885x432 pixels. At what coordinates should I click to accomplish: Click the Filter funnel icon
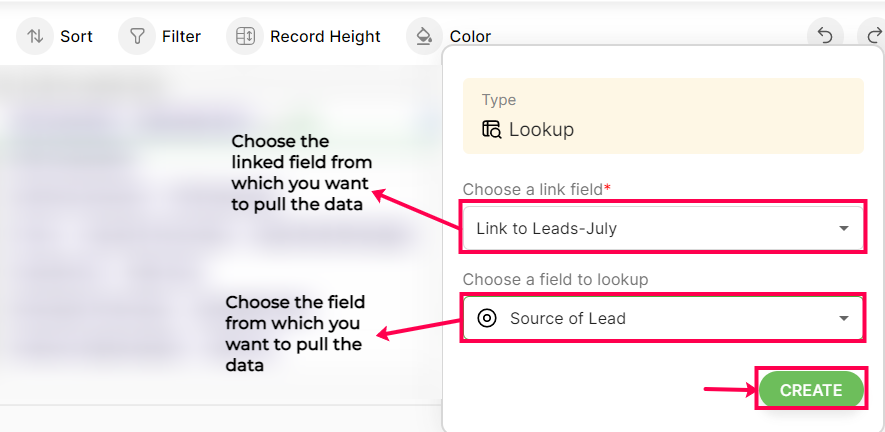(136, 36)
